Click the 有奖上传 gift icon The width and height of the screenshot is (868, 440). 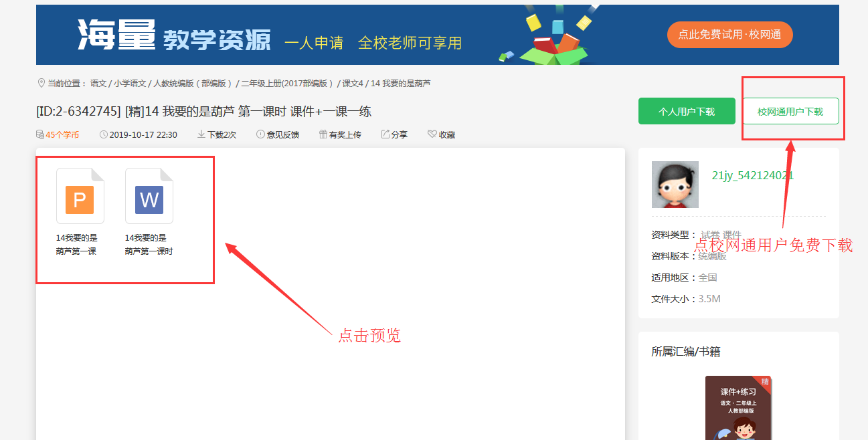323,134
